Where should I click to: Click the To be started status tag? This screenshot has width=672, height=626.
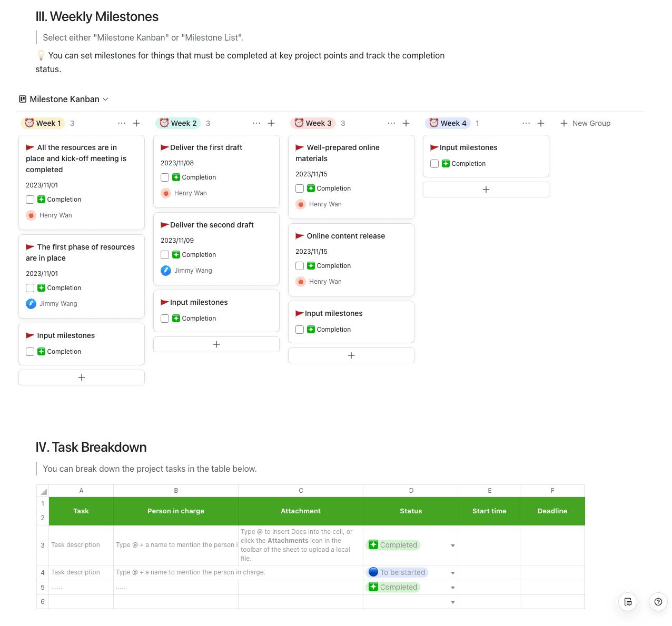tap(397, 572)
